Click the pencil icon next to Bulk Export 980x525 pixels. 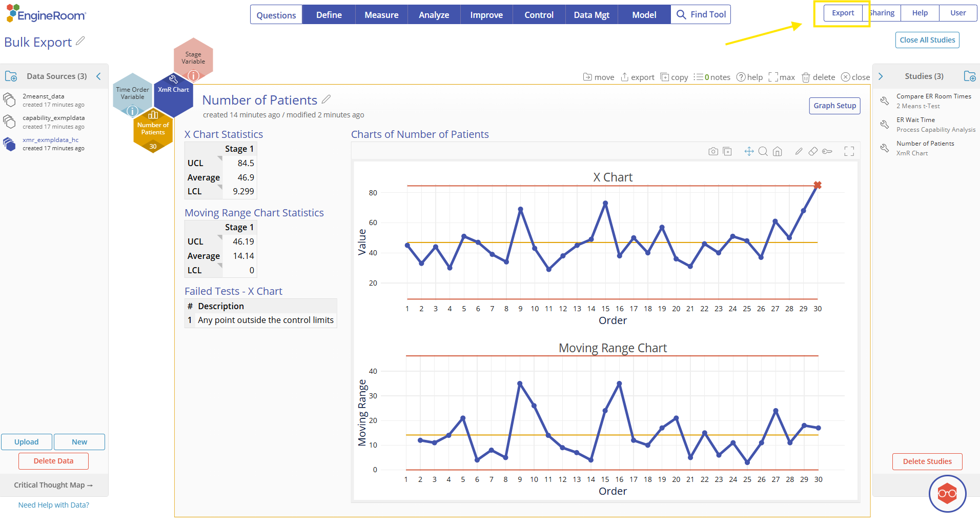(80, 41)
